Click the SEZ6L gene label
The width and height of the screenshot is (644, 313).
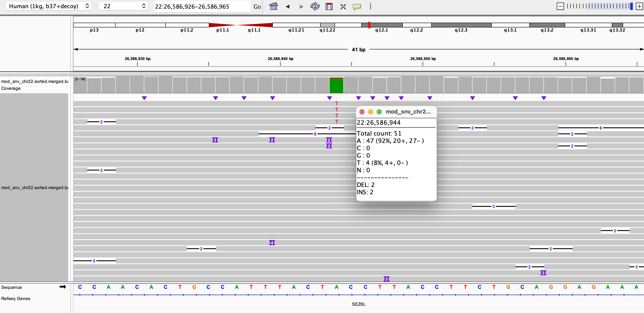pos(358,304)
